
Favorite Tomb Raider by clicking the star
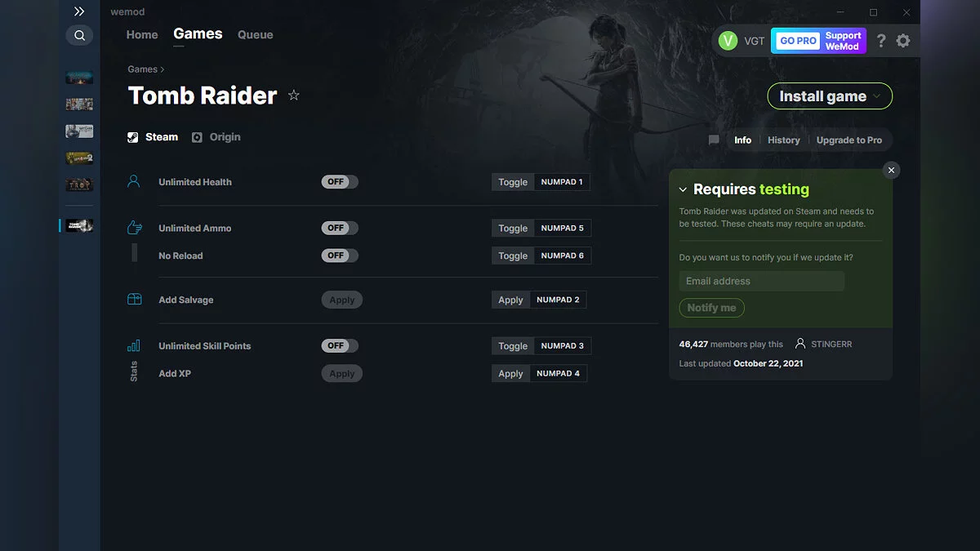[294, 96]
